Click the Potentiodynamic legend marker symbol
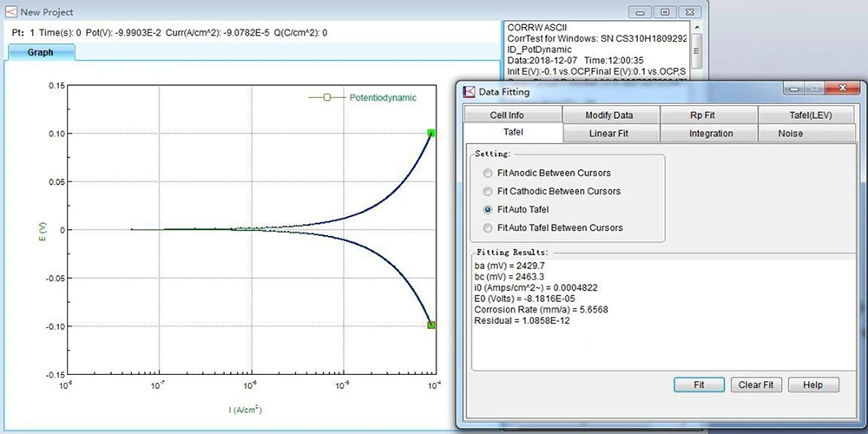 pos(327,98)
